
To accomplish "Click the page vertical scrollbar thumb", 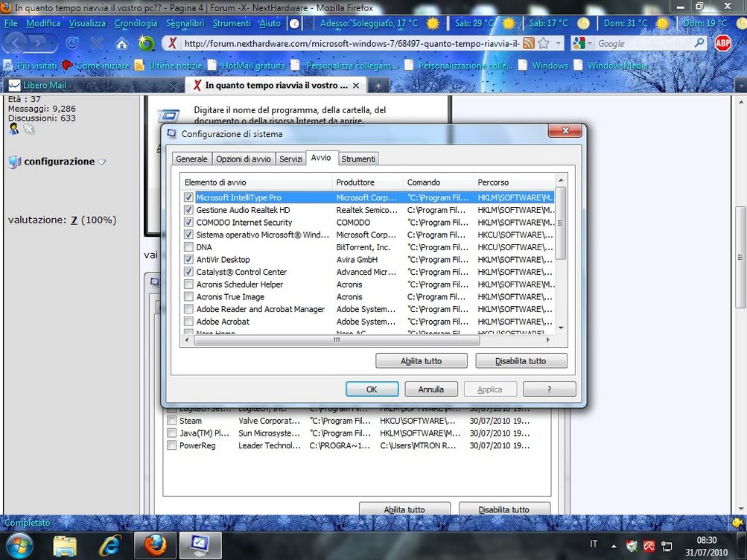I will point(740,257).
